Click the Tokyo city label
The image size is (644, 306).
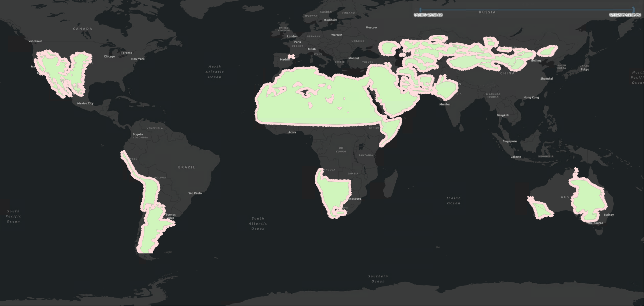(585, 69)
